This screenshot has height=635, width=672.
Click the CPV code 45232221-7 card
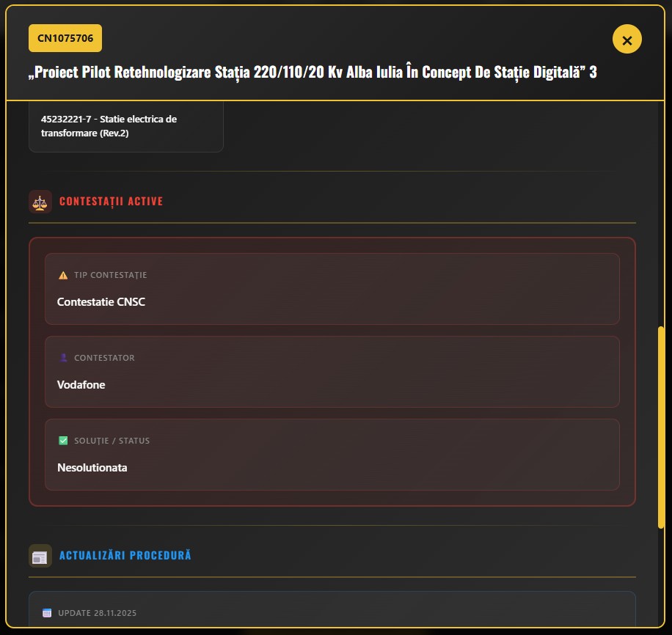click(x=125, y=126)
